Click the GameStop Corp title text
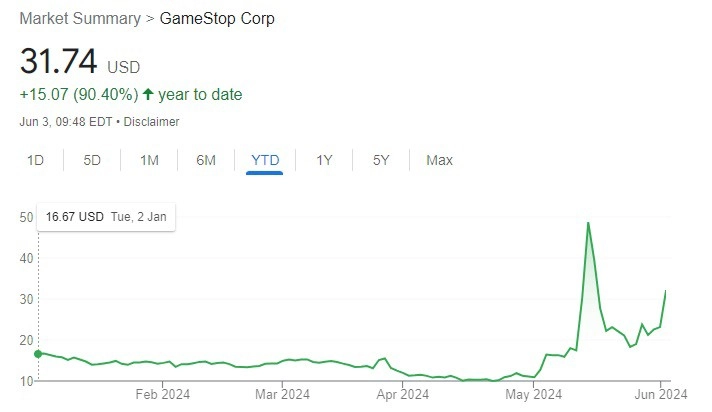Screen dimensions: 712x412 [217, 19]
